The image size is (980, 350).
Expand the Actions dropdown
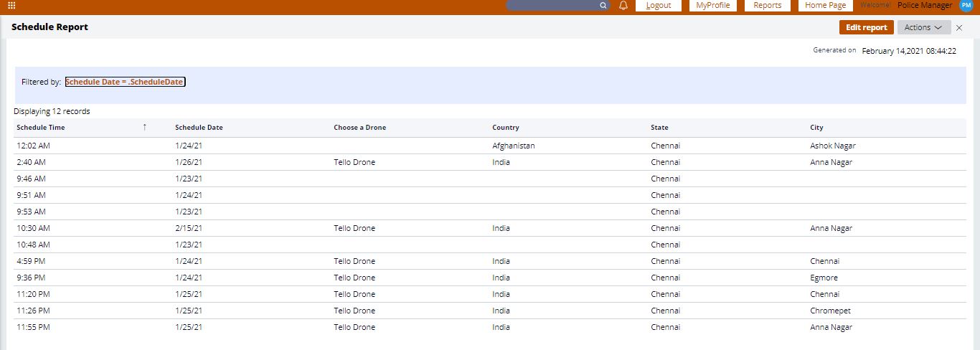(924, 27)
